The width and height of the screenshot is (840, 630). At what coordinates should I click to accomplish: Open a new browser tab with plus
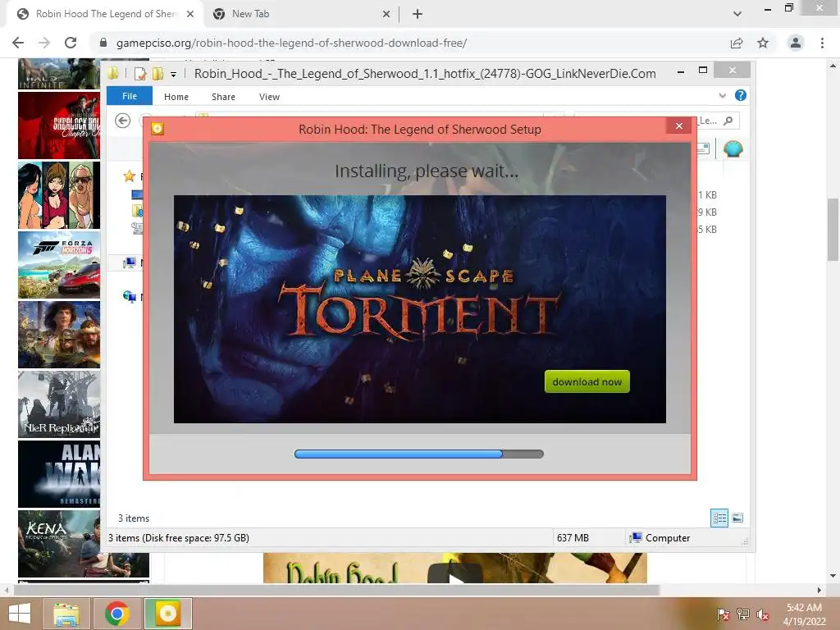[418, 15]
